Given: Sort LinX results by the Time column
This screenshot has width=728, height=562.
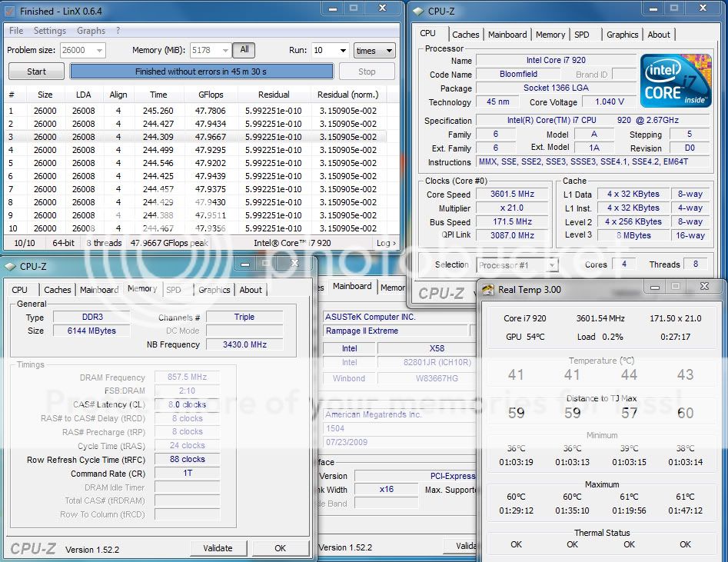Looking at the screenshot, I should click(158, 95).
